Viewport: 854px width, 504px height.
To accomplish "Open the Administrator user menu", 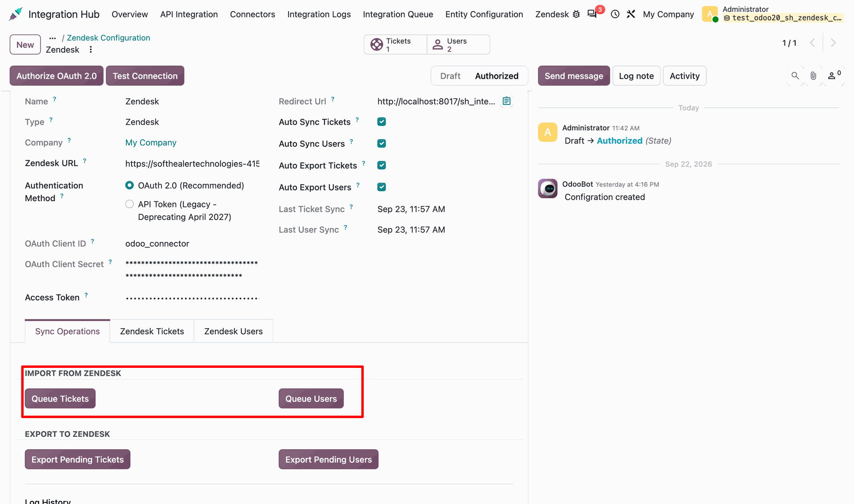I will tap(773, 14).
